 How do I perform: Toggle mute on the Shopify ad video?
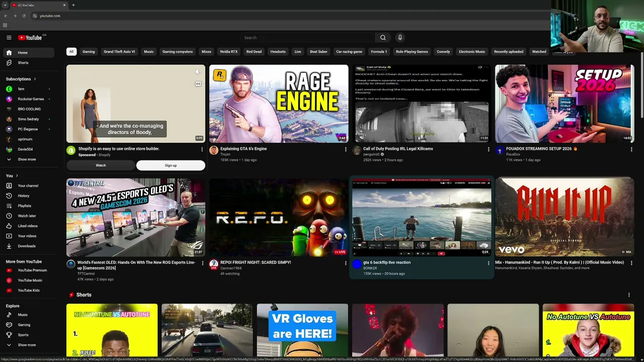198,72
